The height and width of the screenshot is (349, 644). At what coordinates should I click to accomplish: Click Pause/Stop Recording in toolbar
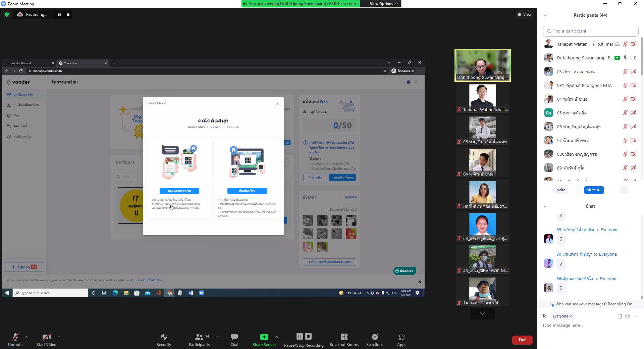tap(304, 340)
